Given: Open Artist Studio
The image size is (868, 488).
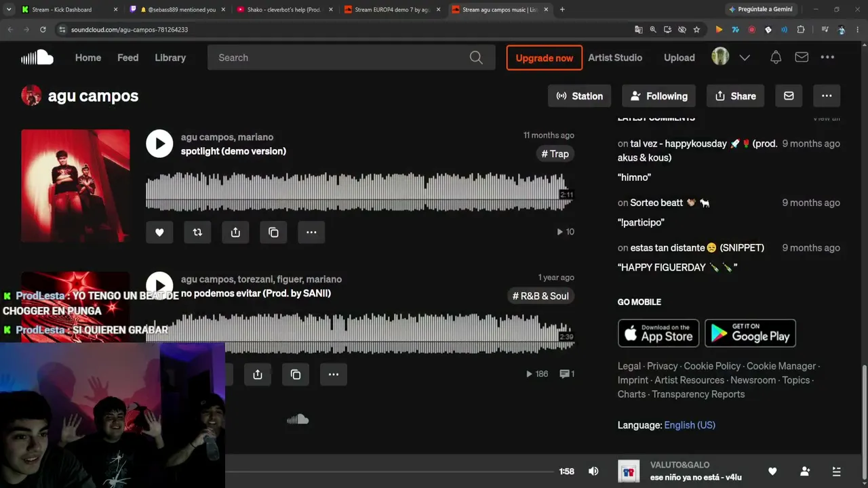Looking at the screenshot, I should pyautogui.click(x=615, y=58).
